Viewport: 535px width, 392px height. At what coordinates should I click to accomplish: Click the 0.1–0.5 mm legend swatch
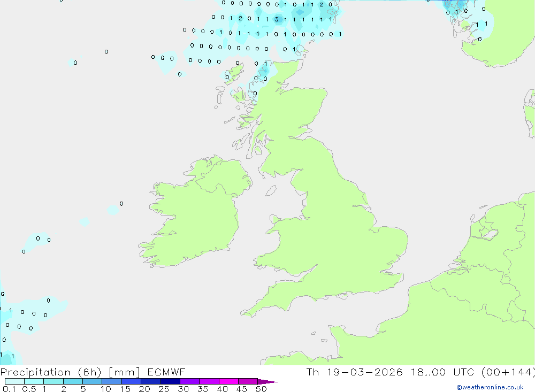pos(14,381)
